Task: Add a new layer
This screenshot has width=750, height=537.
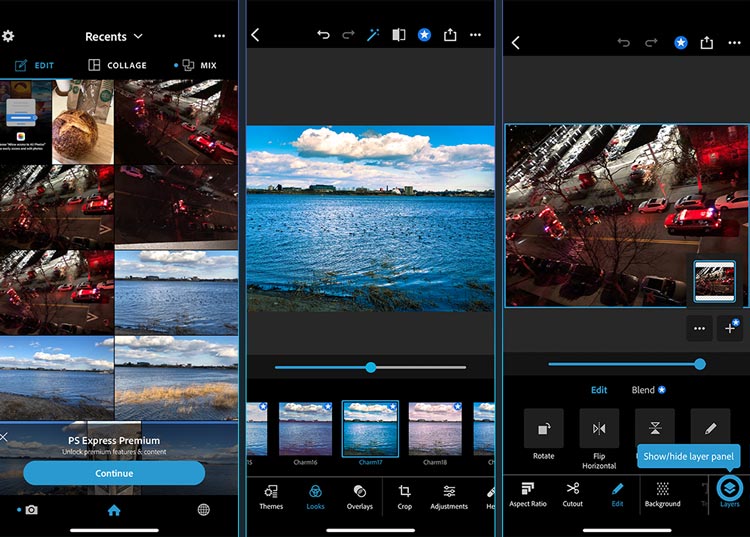Action: click(730, 329)
